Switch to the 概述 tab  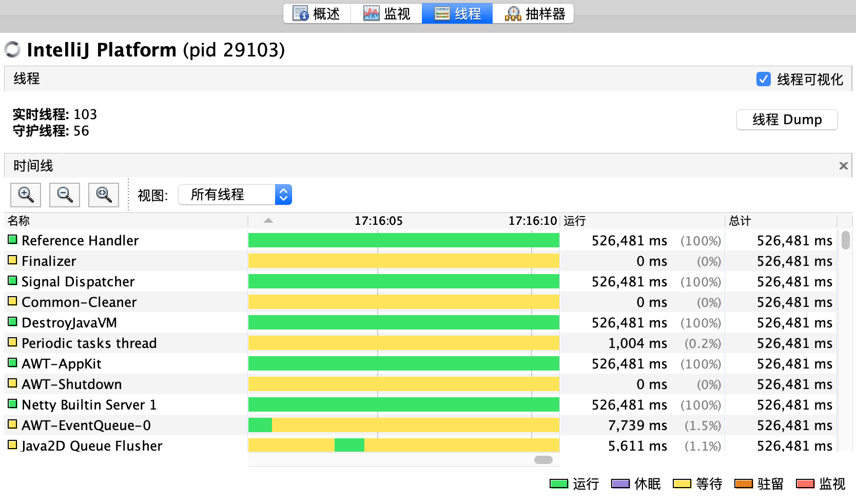point(317,13)
